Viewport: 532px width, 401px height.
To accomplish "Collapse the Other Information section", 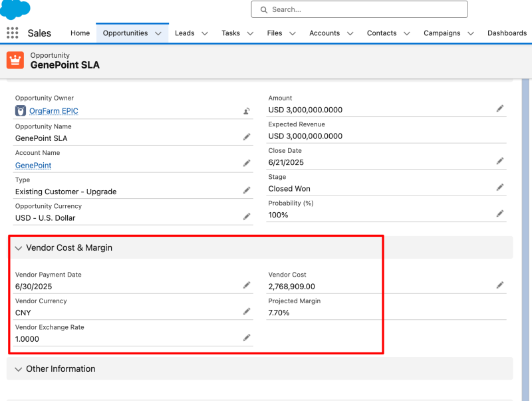I will pos(19,369).
